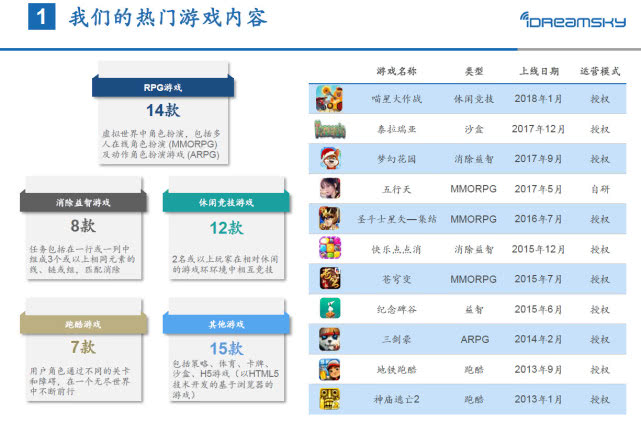Viewport: 641px width, 424px height.
Task: Click the 圣斗士星矢—集结 game icon
Action: tap(330, 218)
